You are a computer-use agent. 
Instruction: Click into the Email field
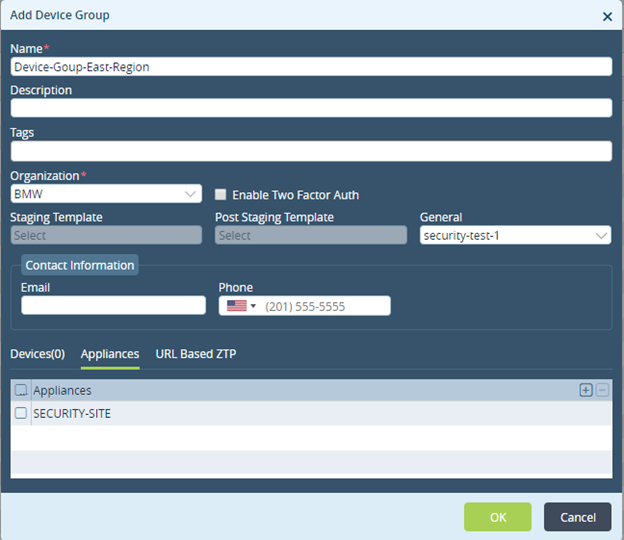(x=113, y=305)
